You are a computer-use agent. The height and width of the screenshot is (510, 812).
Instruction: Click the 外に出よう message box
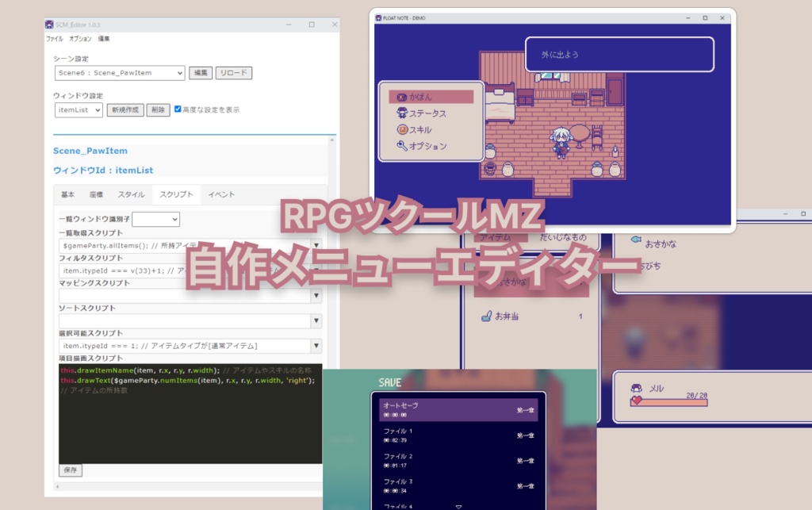point(619,55)
